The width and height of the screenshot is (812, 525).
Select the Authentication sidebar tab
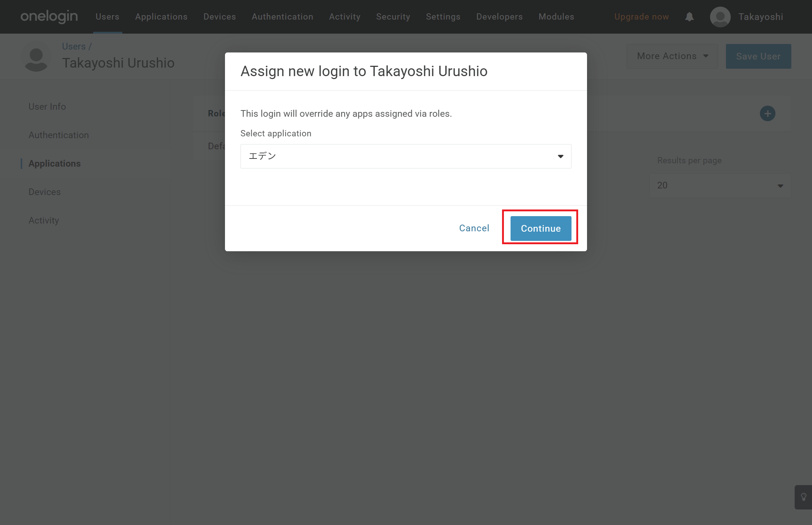click(59, 135)
